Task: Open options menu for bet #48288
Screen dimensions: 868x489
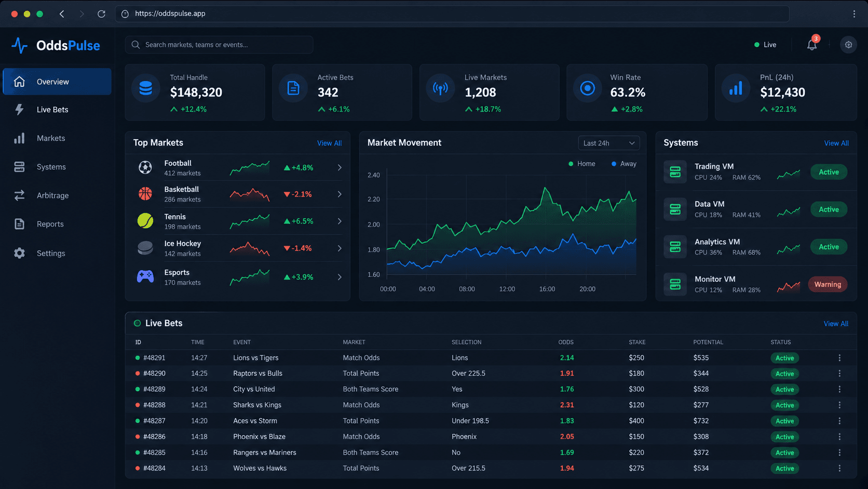Action: [839, 405]
